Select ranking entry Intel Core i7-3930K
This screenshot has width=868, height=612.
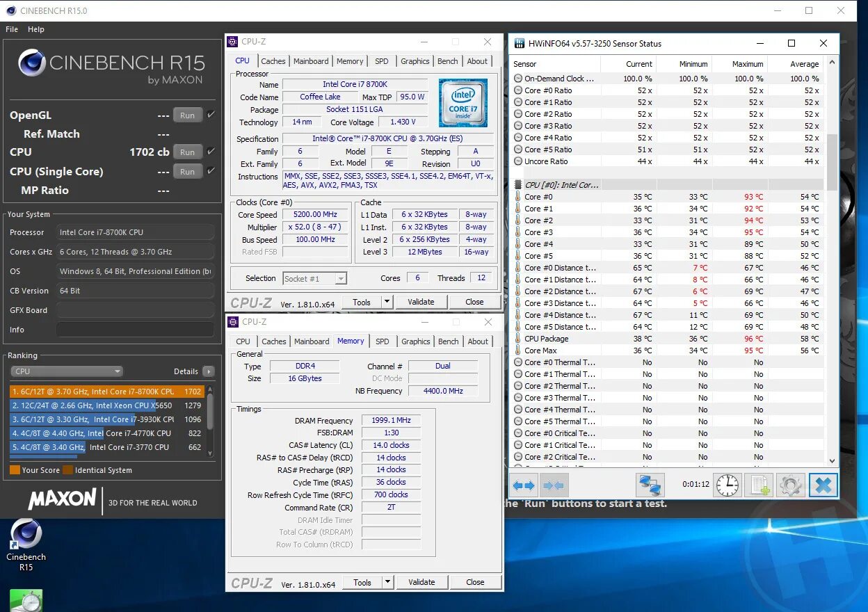pyautogui.click(x=107, y=419)
